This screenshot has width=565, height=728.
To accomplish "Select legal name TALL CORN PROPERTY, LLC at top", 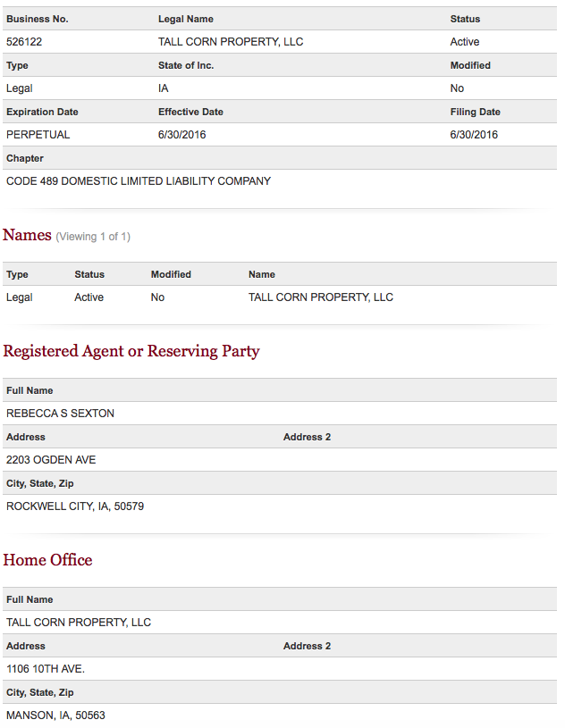I will [x=231, y=42].
